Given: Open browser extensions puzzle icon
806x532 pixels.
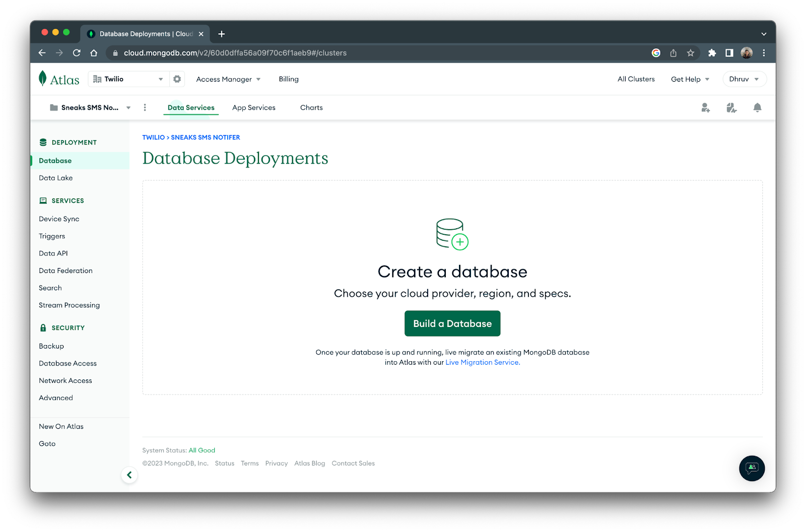Looking at the screenshot, I should click(712, 53).
